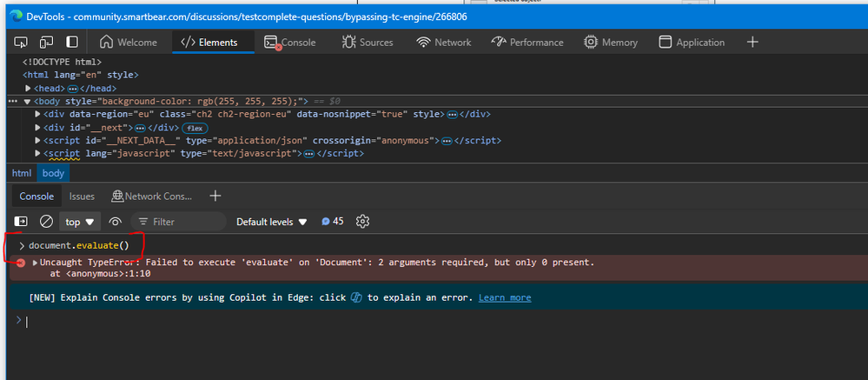Expand the uncaught TypeError message

tap(36, 263)
